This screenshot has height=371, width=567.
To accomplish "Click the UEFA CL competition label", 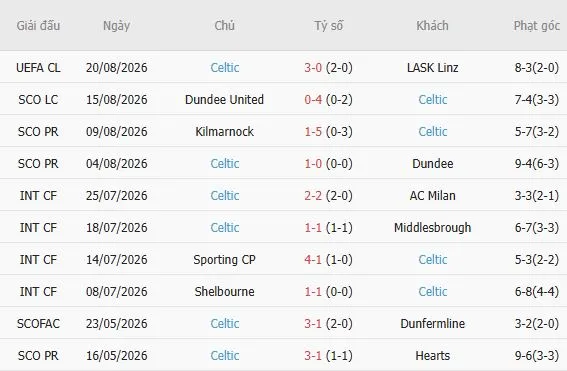I will pos(38,68).
